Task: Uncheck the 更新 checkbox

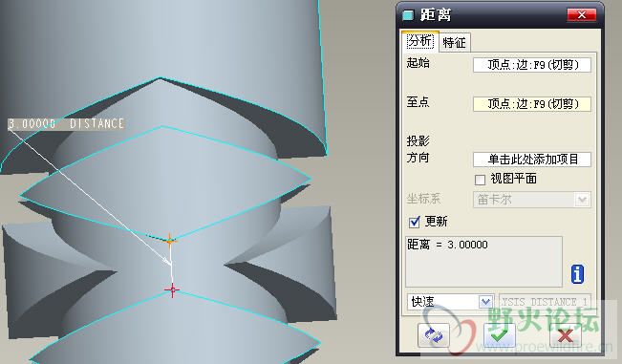Action: pos(414,222)
